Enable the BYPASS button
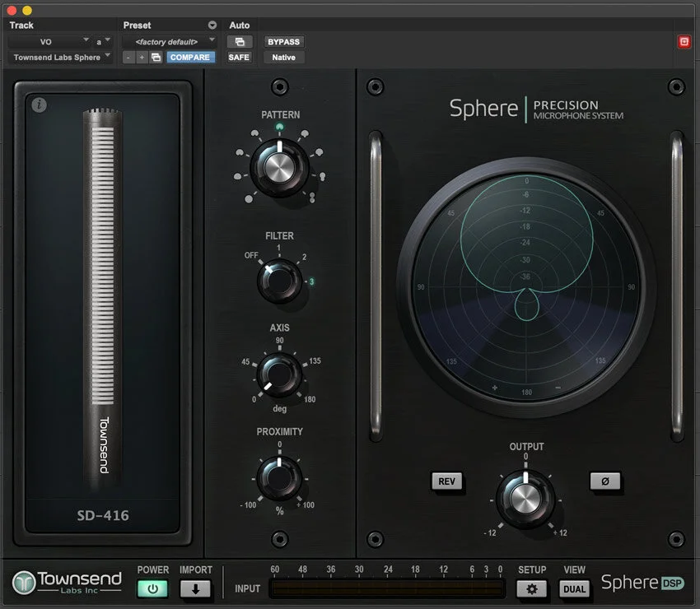The width and height of the screenshot is (700, 609). pyautogui.click(x=283, y=42)
